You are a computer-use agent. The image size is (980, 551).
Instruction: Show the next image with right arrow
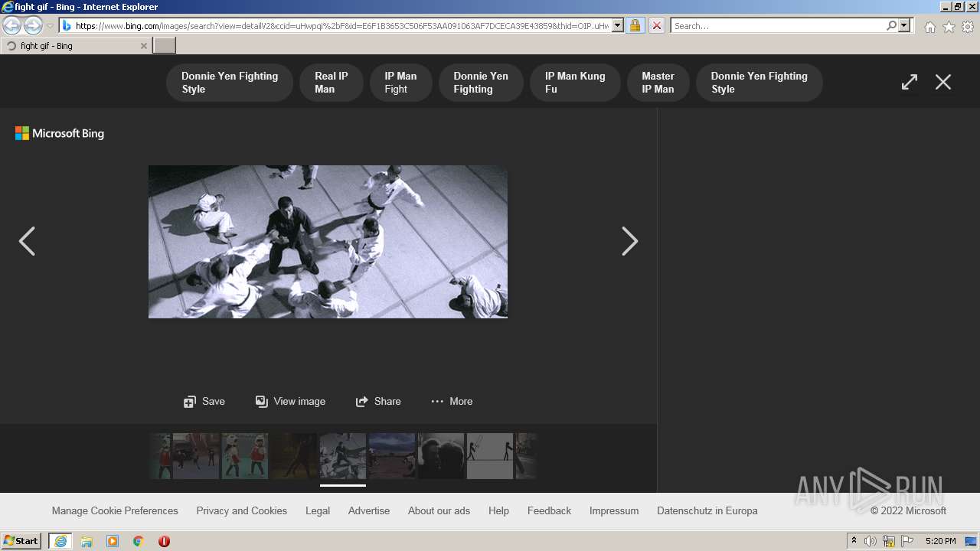click(629, 241)
